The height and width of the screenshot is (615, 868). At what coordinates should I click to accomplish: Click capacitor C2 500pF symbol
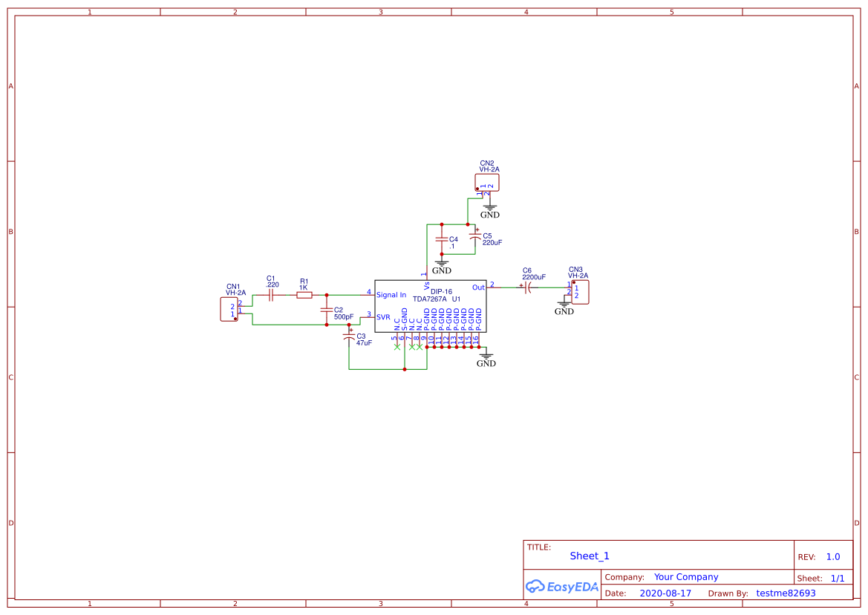point(326,308)
